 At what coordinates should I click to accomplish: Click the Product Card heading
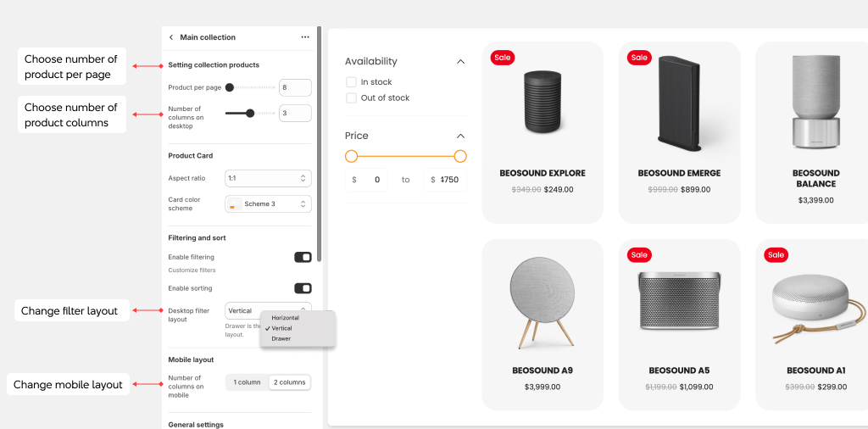(191, 155)
